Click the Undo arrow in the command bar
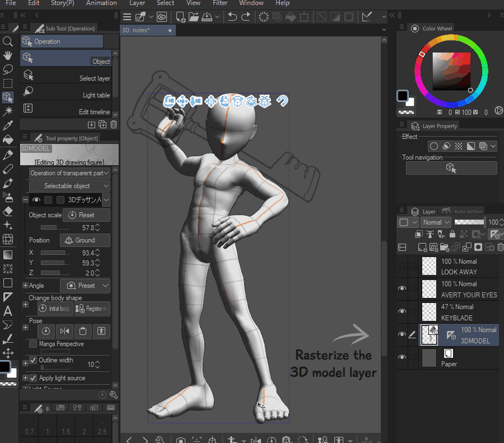The image size is (504, 443). click(x=232, y=17)
